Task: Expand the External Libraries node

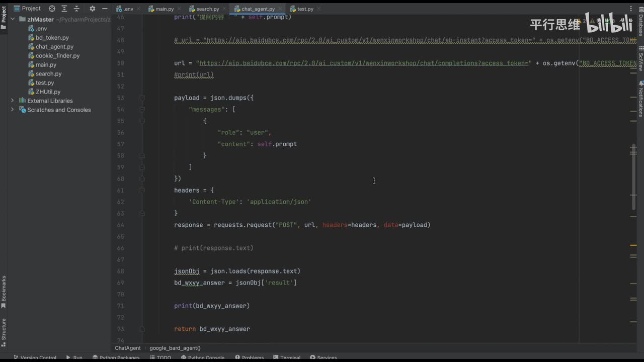Action: tap(13, 101)
